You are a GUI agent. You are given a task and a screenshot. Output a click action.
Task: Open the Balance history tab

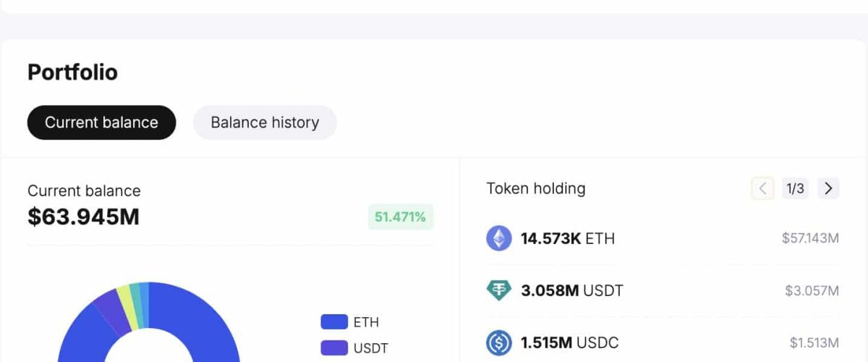point(265,122)
